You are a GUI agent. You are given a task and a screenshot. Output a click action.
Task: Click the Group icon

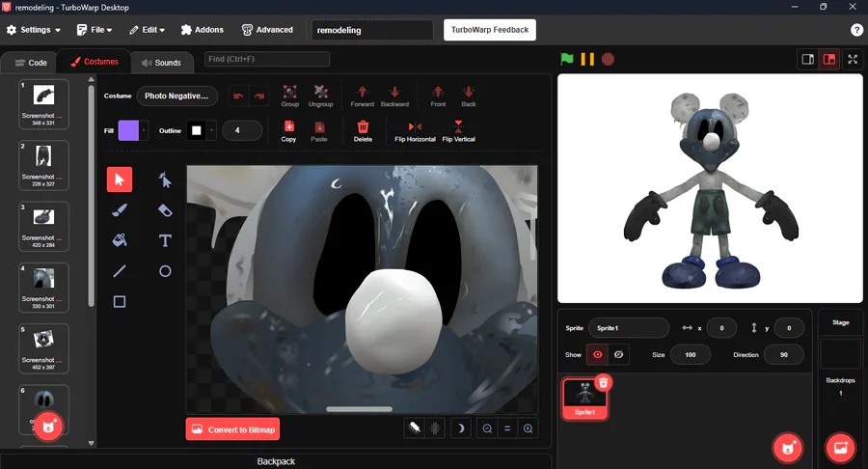[x=289, y=96]
